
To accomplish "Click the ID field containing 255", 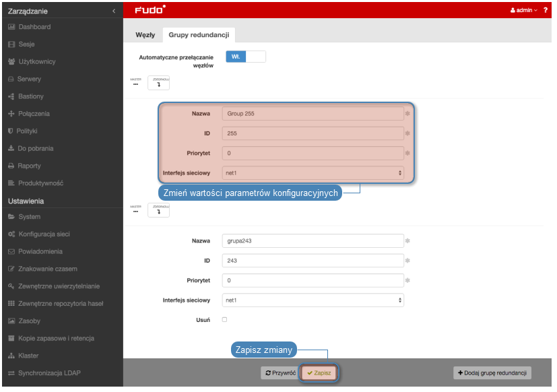I will tap(313, 133).
